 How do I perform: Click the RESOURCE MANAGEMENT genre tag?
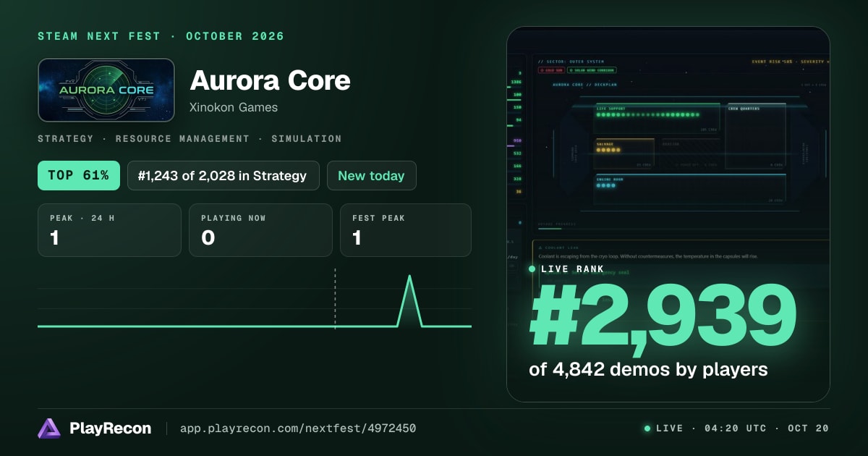coord(182,138)
